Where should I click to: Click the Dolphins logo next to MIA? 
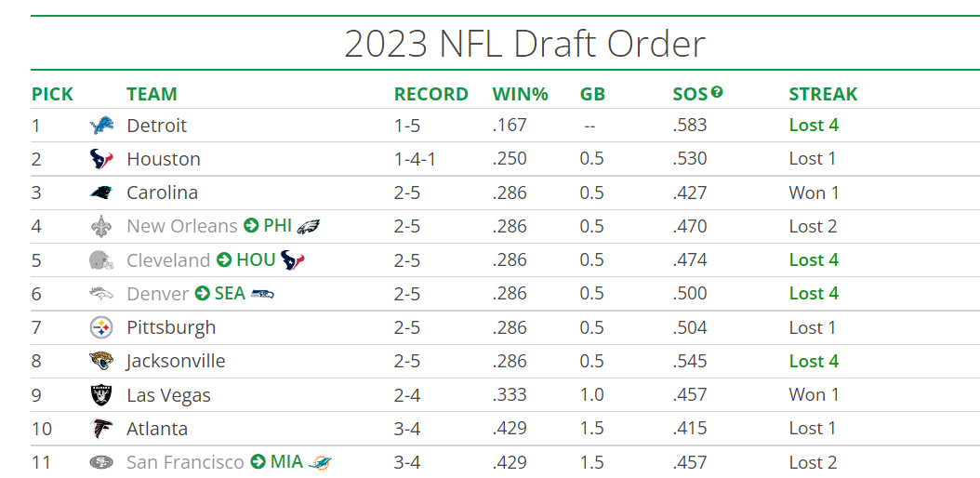[320, 462]
